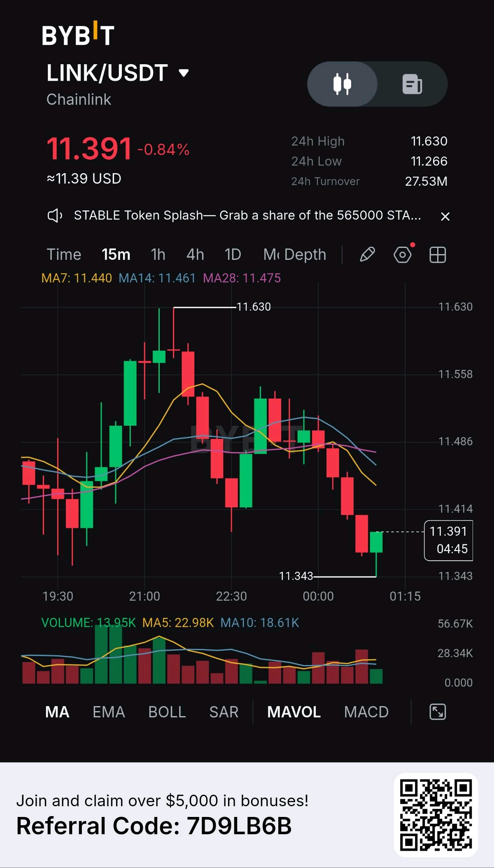Click the MA7: 11.440 indicator label
Screen dimensions: 494x868
[x=77, y=278]
